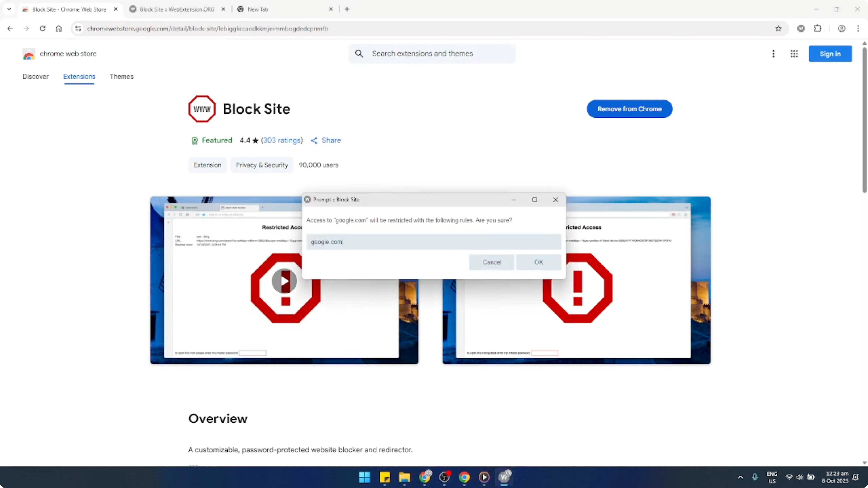Open File Explorer from the taskbar
Screen dimensions: 868x488
coord(404,477)
